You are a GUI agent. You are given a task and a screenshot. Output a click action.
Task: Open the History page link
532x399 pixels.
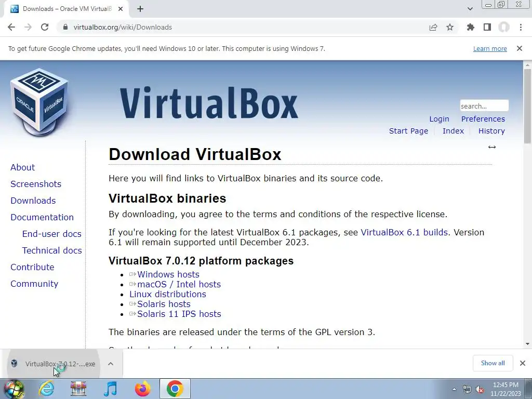pyautogui.click(x=491, y=131)
